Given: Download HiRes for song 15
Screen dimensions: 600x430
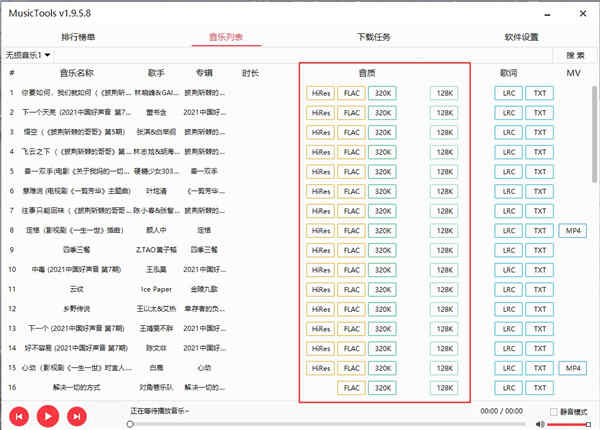Looking at the screenshot, I should [321, 368].
